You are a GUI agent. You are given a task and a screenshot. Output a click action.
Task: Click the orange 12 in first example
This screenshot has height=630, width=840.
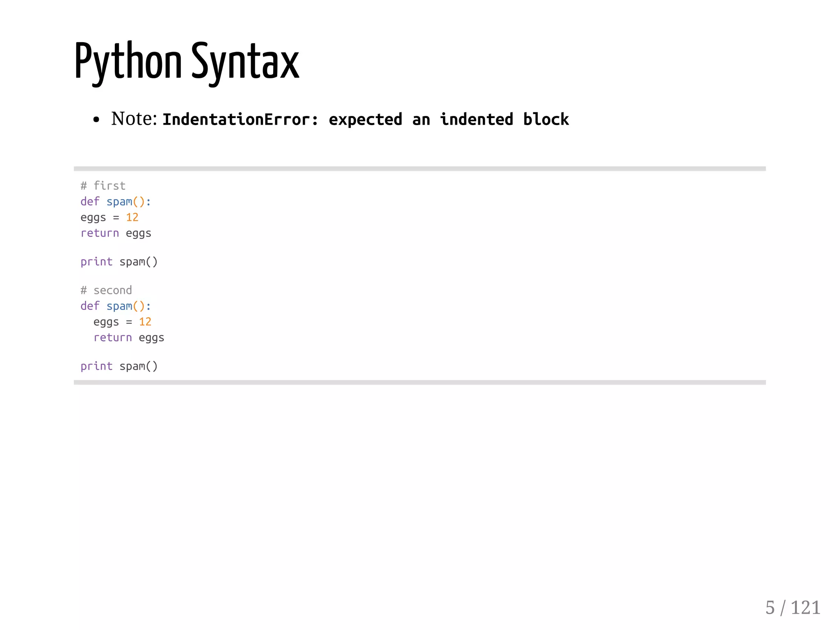coord(132,218)
